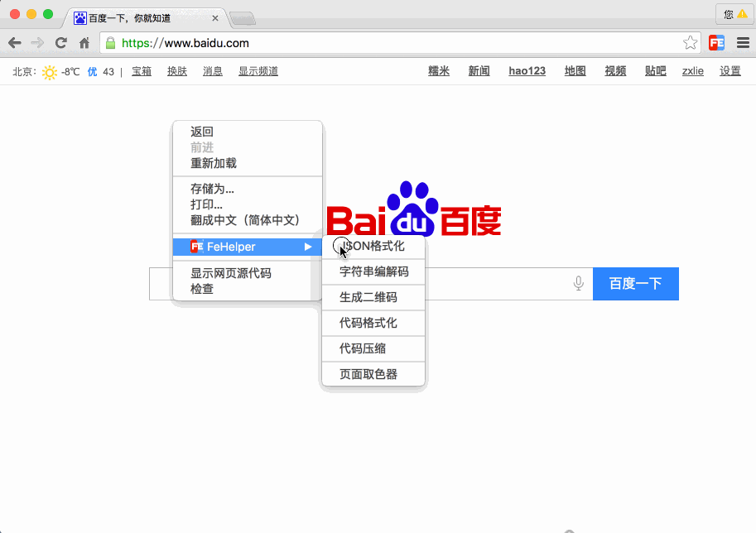This screenshot has width=756, height=533.
Task: Go to the home page icon
Action: tap(84, 43)
